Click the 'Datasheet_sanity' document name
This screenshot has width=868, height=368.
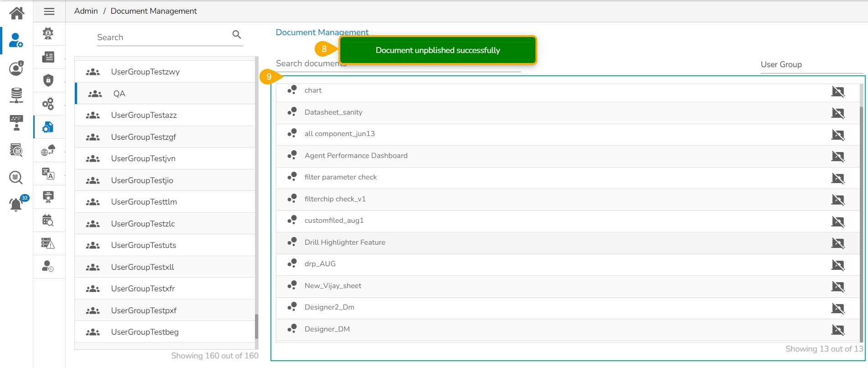pyautogui.click(x=333, y=112)
